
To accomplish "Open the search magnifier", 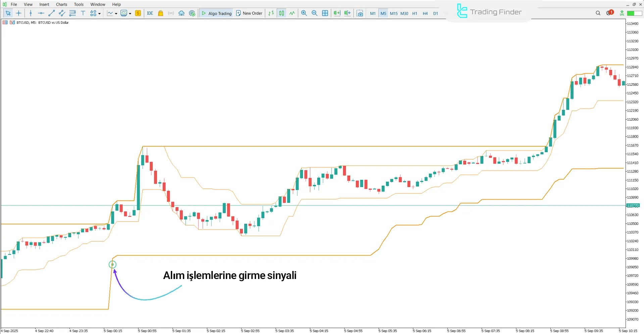I will [598, 13].
